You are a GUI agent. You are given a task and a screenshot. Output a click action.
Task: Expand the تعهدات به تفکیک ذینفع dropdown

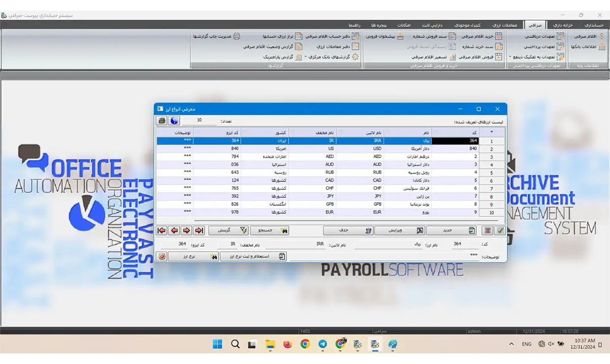click(x=510, y=57)
